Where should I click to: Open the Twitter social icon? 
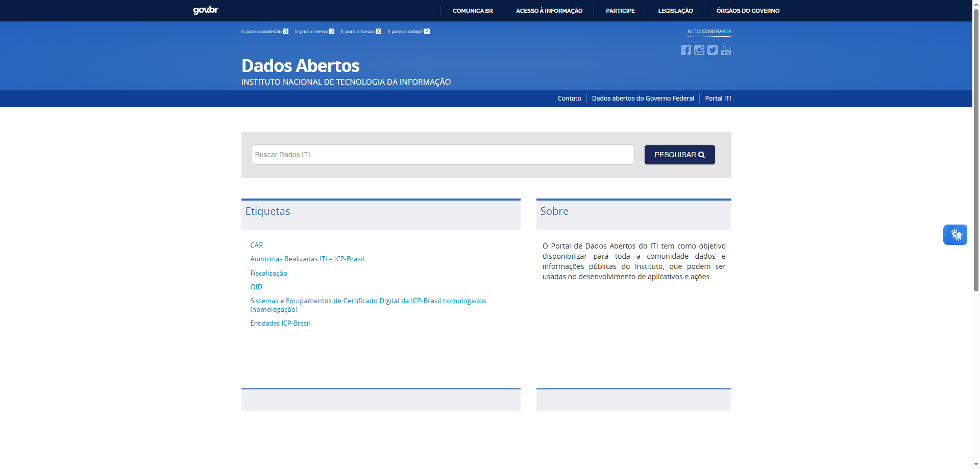[712, 50]
